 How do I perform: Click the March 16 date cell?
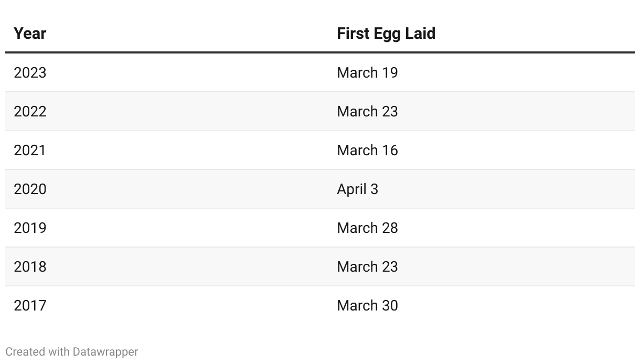coord(367,150)
